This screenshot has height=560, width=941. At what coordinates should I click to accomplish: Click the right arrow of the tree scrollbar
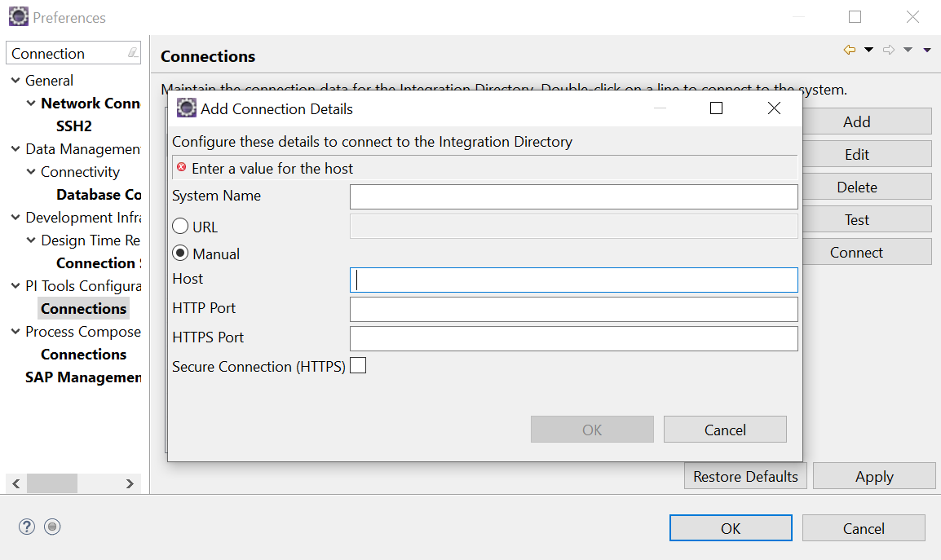(x=130, y=483)
